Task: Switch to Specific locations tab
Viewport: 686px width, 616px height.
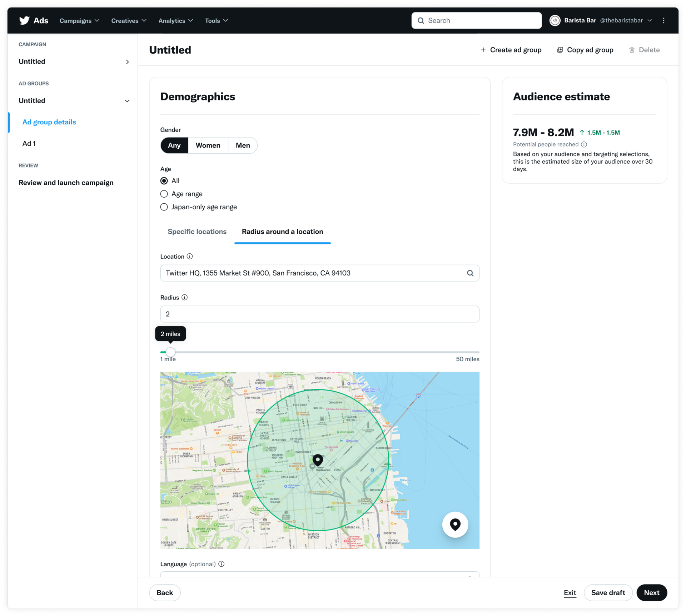Action: click(197, 231)
